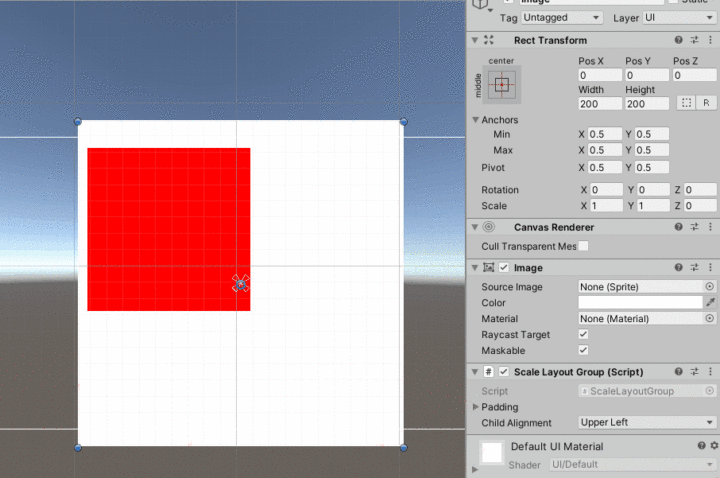Toggle Raycast Target checkbox
Screen dimensions: 720x478
click(x=583, y=334)
